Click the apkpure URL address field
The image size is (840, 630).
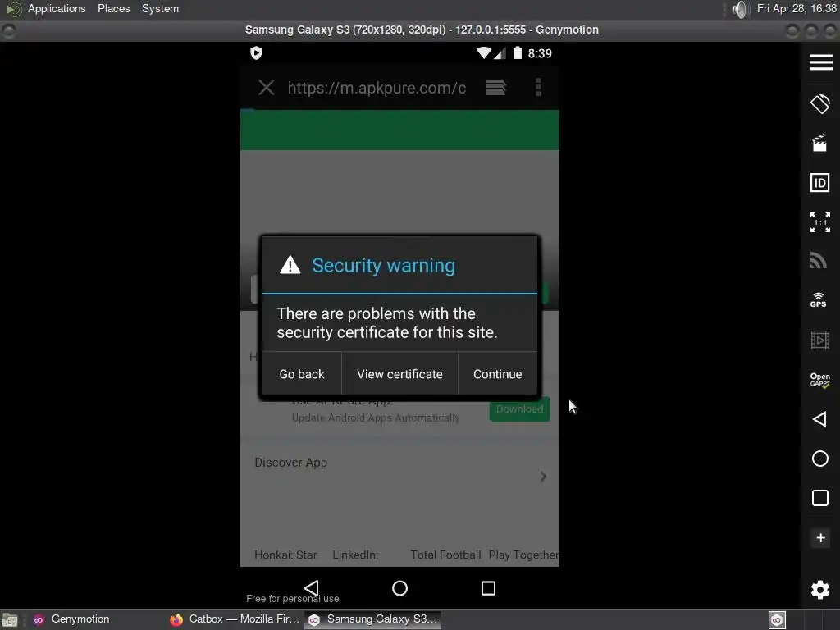pos(377,88)
